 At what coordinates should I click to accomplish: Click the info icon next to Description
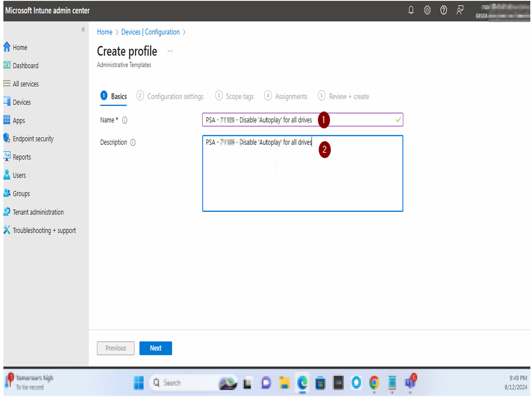(x=133, y=143)
